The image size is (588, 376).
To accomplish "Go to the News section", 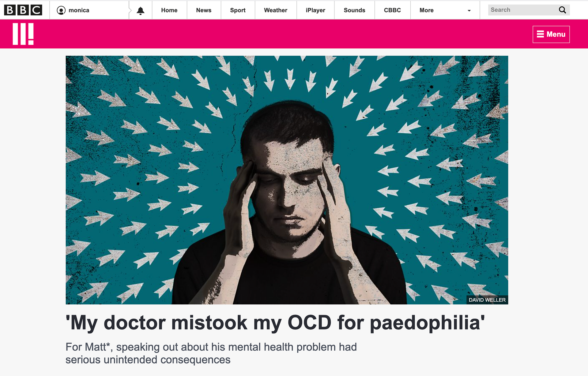I will click(204, 10).
